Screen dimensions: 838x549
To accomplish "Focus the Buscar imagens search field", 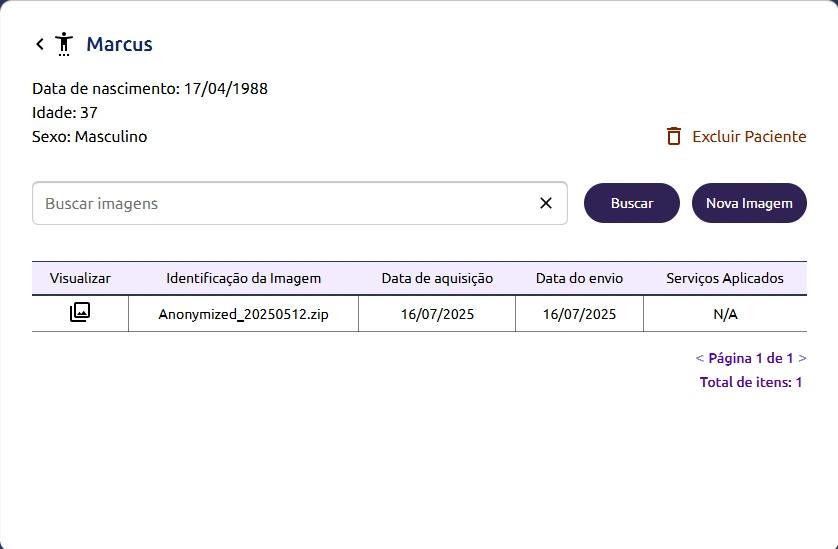I will pyautogui.click(x=285, y=203).
